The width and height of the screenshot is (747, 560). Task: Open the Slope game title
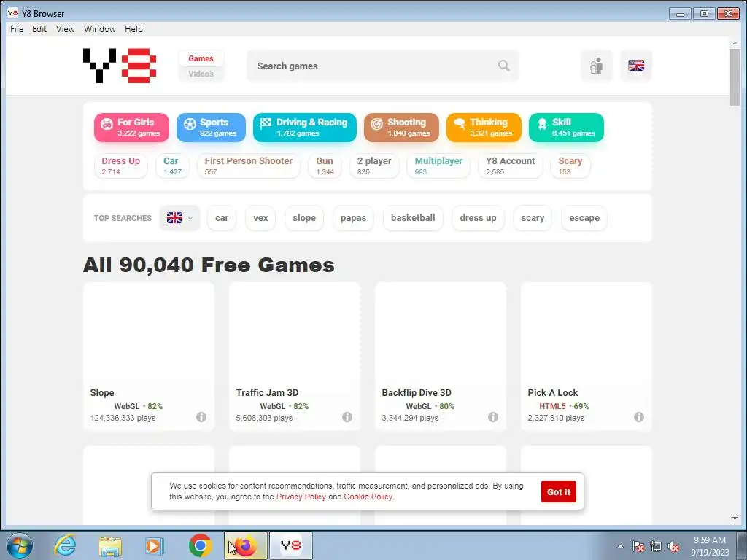click(102, 392)
